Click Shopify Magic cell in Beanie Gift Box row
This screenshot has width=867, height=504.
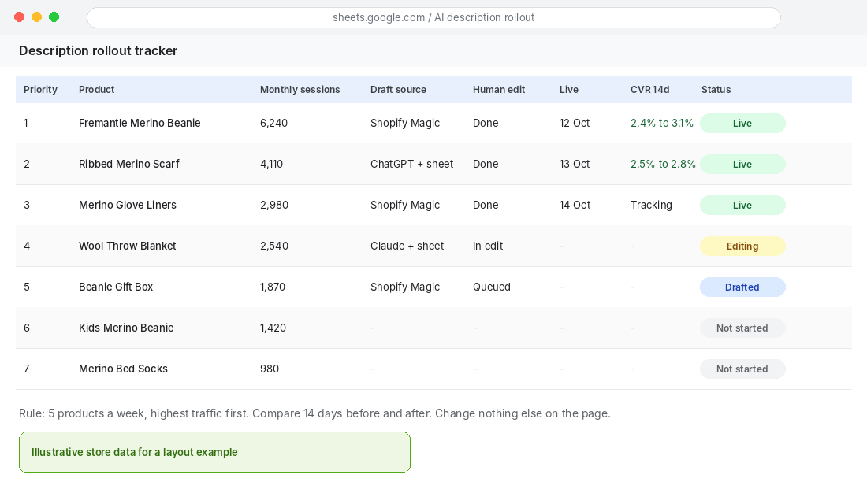click(405, 287)
